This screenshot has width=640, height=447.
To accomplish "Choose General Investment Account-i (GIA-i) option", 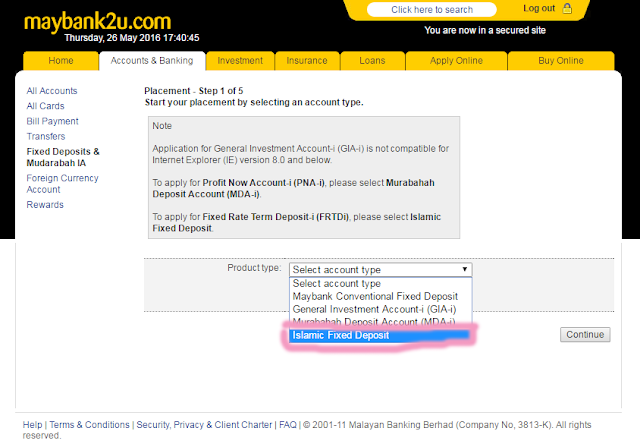I will pyautogui.click(x=380, y=309).
